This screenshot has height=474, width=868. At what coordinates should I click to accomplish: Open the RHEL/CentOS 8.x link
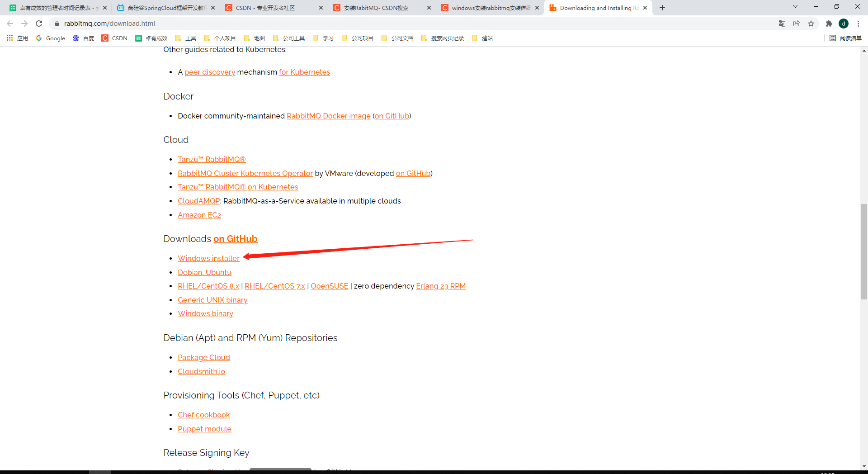coord(208,286)
